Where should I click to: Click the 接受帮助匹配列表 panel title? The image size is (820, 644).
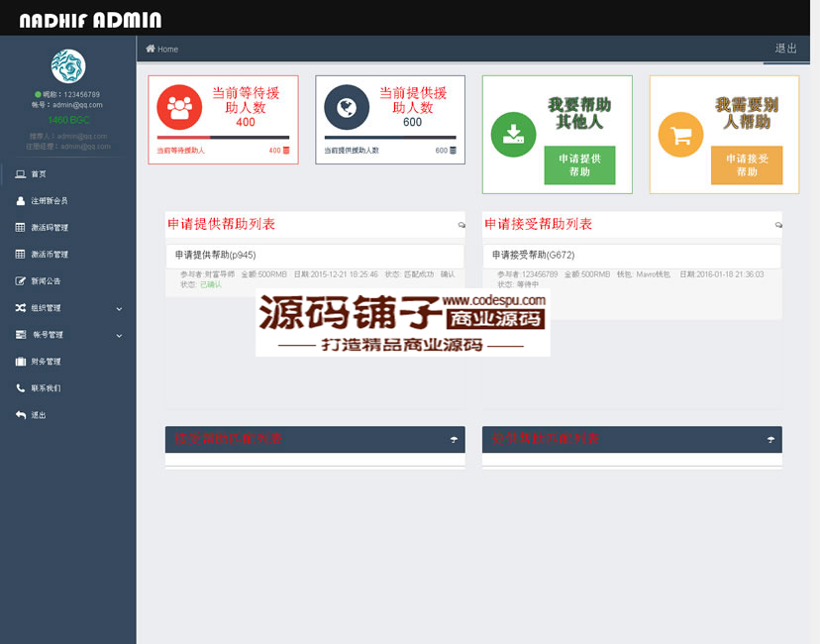tap(229, 439)
